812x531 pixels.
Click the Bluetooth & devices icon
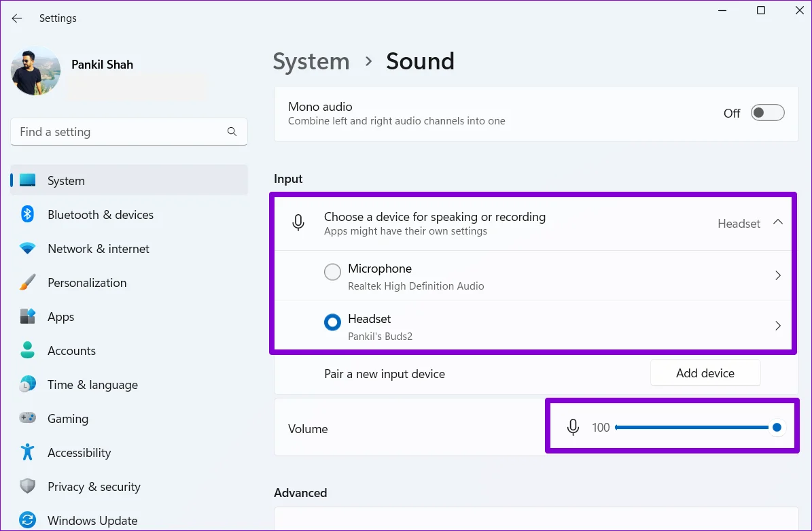click(x=27, y=215)
